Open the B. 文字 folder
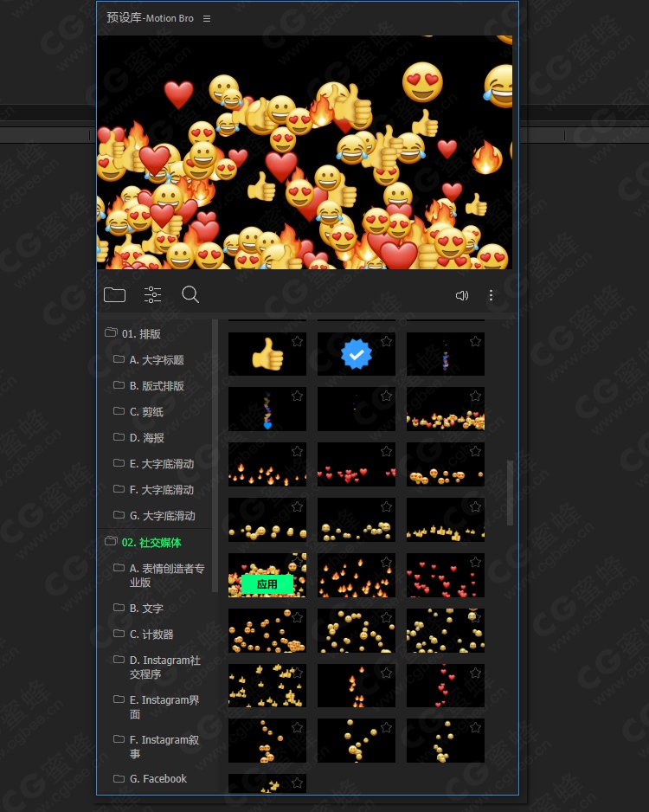This screenshot has height=812, width=649. (x=138, y=608)
